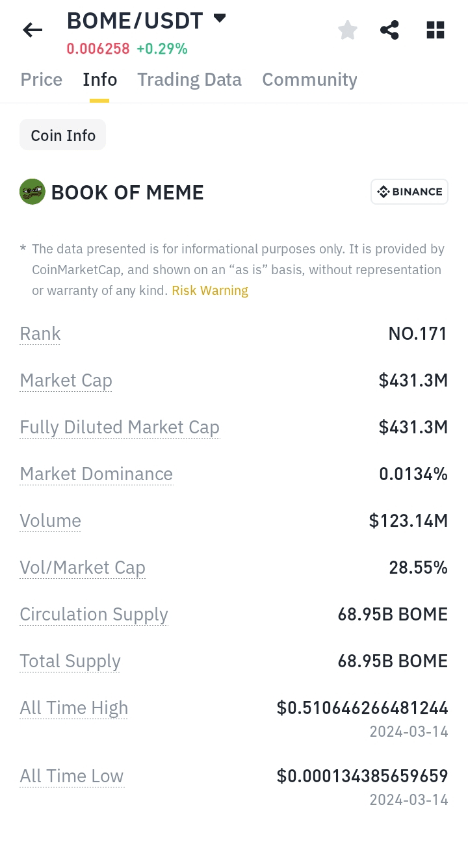Tap the Coin Info button
The image size is (468, 868).
[x=63, y=135]
